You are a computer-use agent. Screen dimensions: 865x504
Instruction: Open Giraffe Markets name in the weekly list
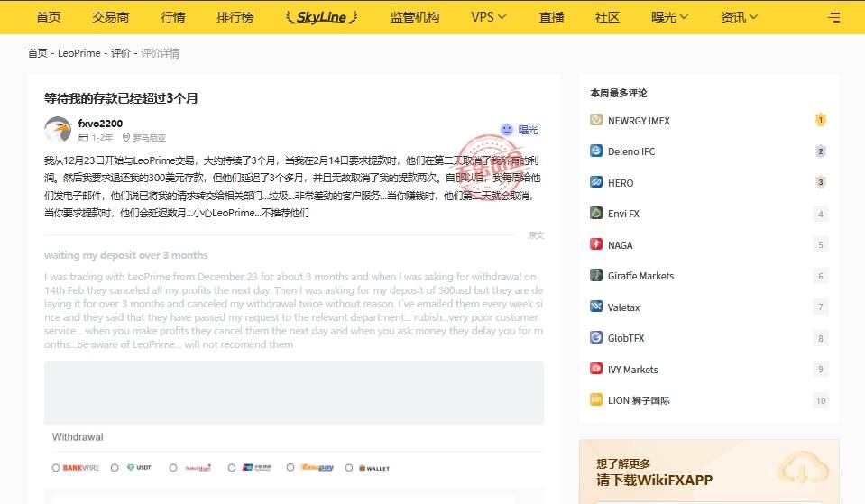[640, 276]
